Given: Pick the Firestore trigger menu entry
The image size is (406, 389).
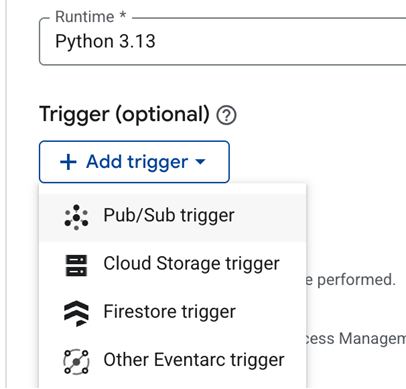Looking at the screenshot, I should [172, 314].
